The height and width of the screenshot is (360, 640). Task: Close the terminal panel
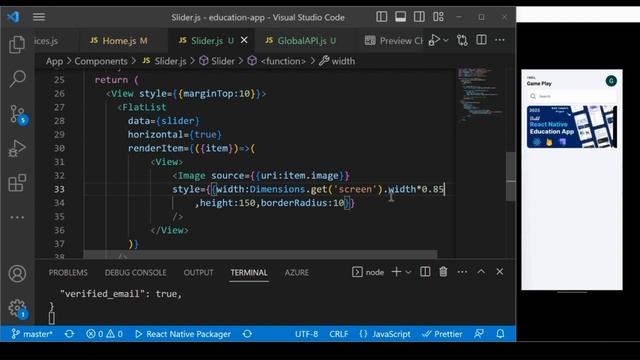coord(500,271)
